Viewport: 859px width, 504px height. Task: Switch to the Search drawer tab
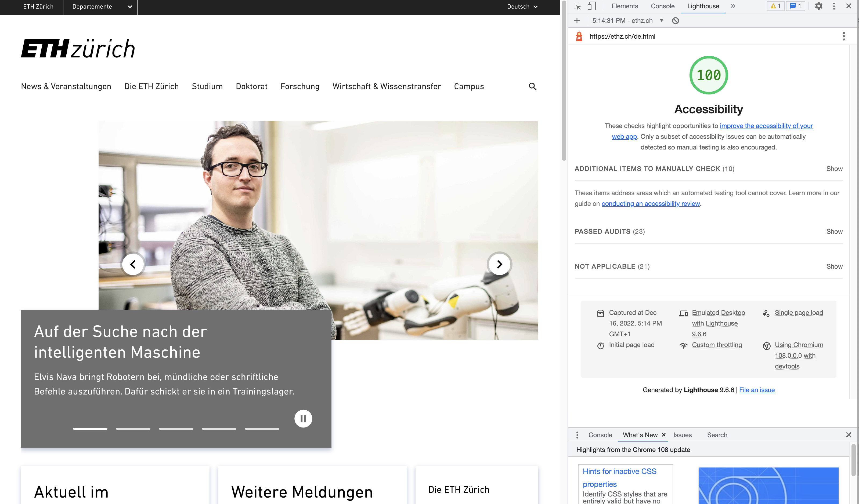pyautogui.click(x=717, y=435)
